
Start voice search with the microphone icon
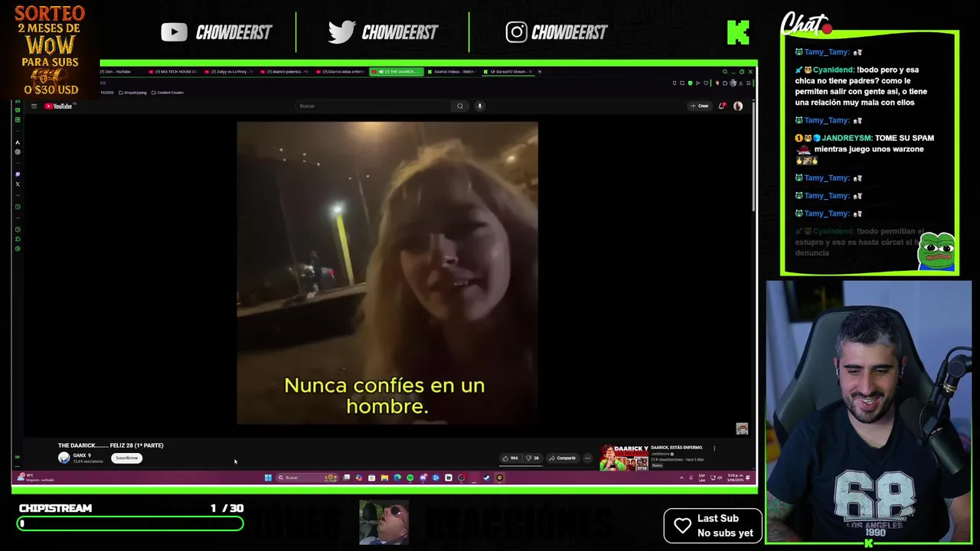click(479, 106)
